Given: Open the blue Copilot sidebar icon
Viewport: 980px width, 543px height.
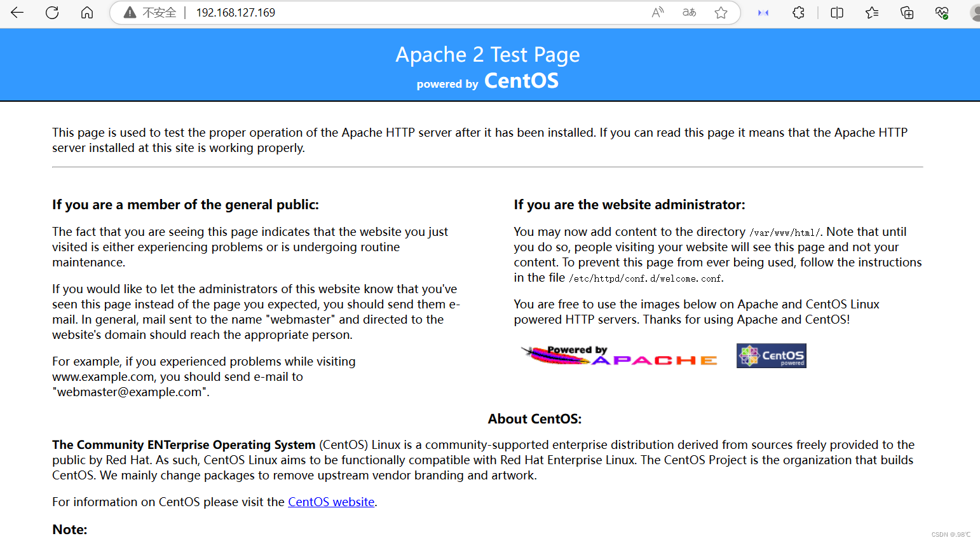Looking at the screenshot, I should click(x=763, y=13).
